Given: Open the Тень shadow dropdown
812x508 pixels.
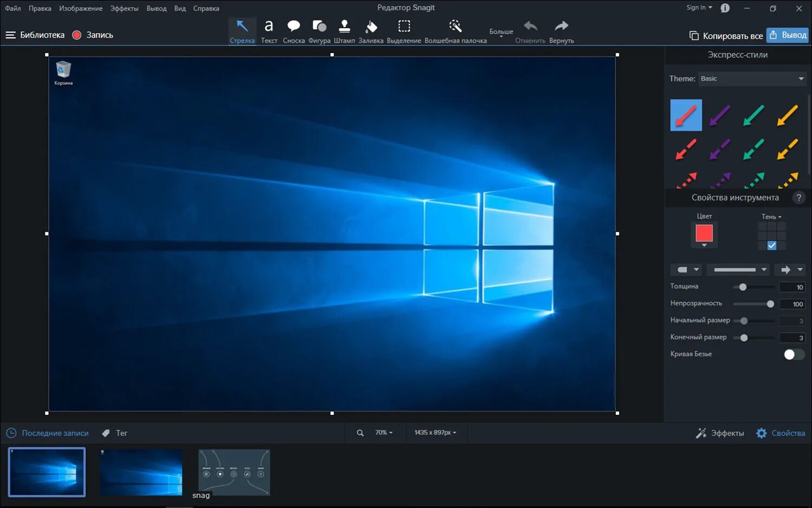Looking at the screenshot, I should coord(771,217).
